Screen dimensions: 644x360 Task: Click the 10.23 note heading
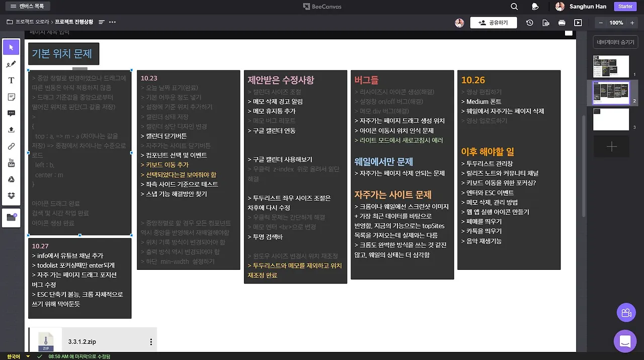pyautogui.click(x=149, y=78)
